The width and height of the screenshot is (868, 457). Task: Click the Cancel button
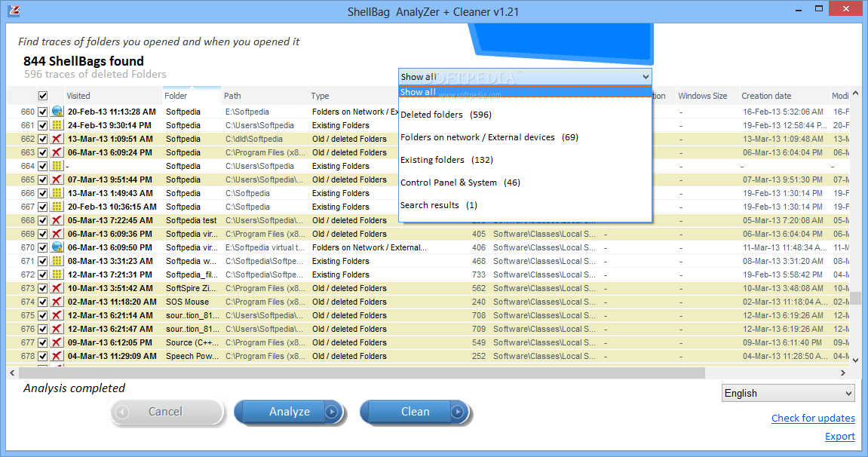coord(167,412)
